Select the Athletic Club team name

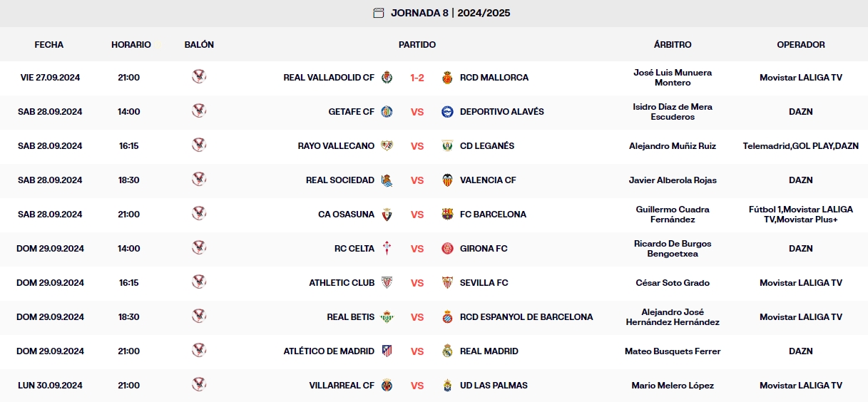click(342, 283)
